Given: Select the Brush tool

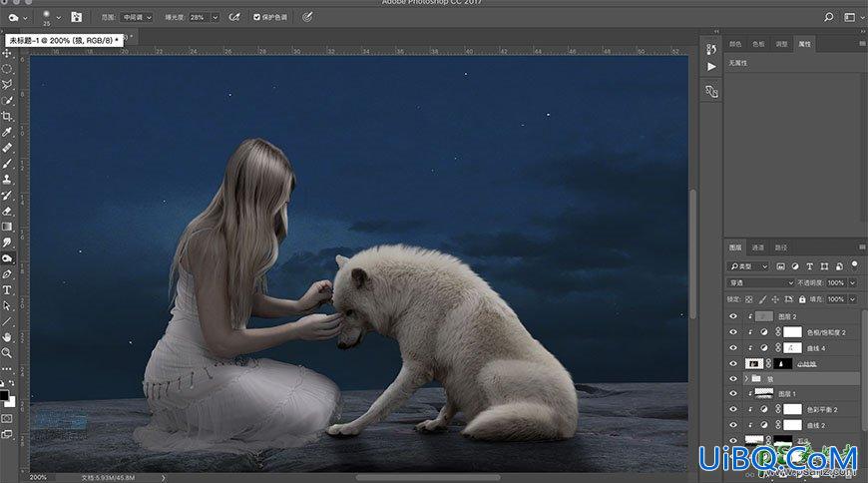Looking at the screenshot, I should pyautogui.click(x=7, y=164).
